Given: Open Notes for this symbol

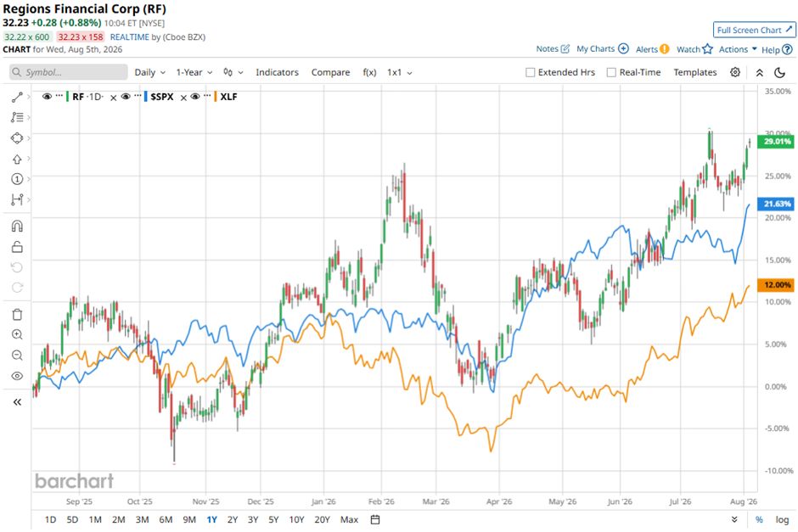Looking at the screenshot, I should pos(553,49).
